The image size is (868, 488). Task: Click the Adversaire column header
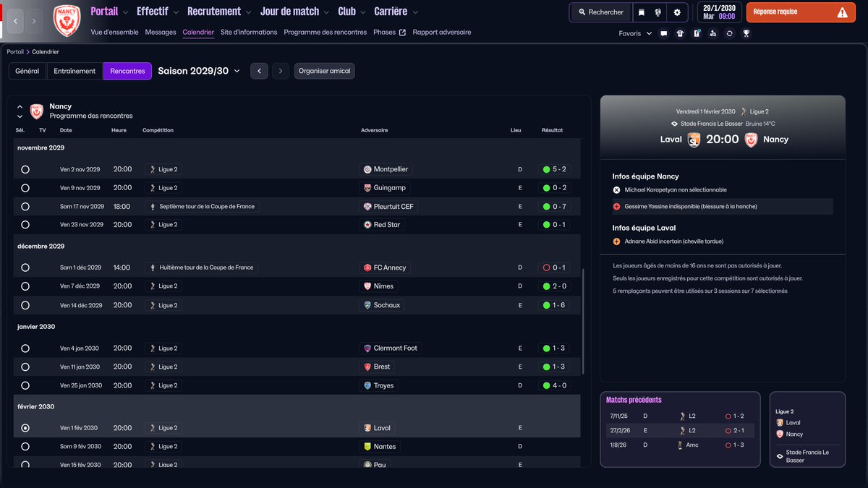(375, 130)
